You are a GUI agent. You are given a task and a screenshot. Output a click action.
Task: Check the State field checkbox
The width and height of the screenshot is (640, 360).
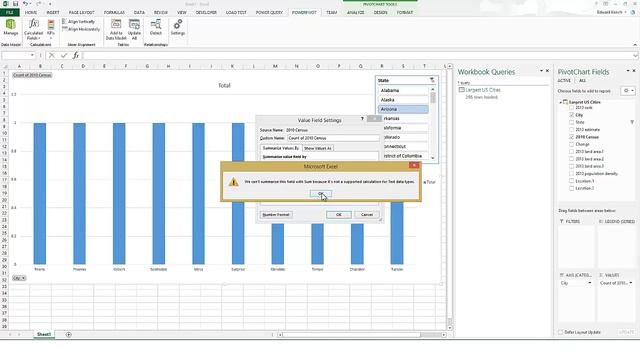[x=571, y=122]
